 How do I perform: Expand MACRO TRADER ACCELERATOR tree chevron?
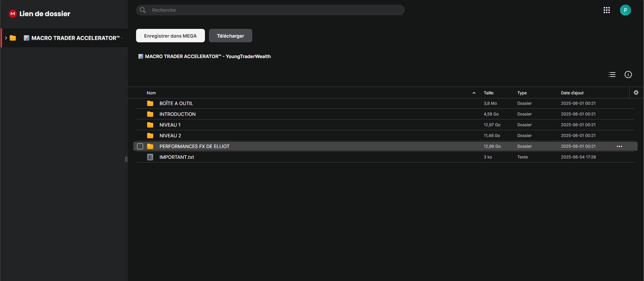(x=6, y=38)
